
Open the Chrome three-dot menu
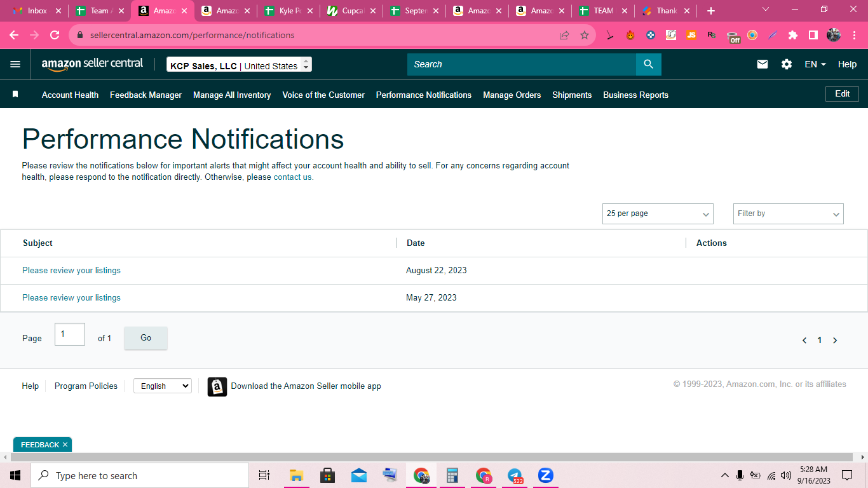(854, 36)
